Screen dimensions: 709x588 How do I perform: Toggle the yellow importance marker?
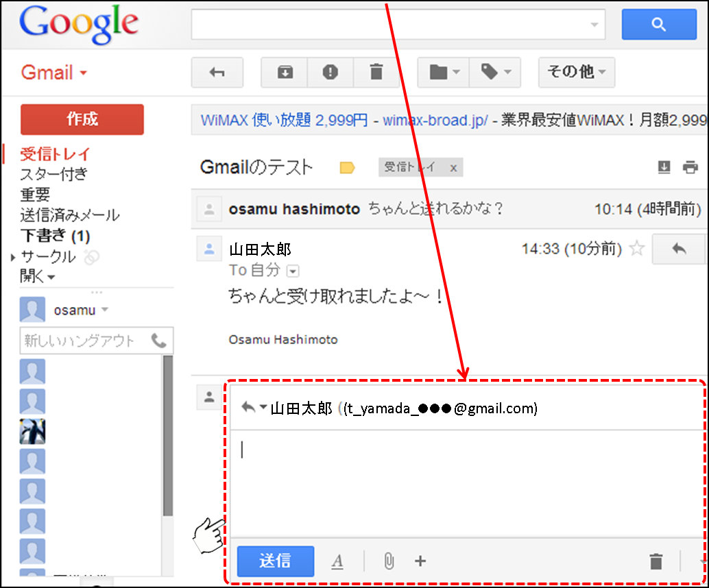coord(348,168)
